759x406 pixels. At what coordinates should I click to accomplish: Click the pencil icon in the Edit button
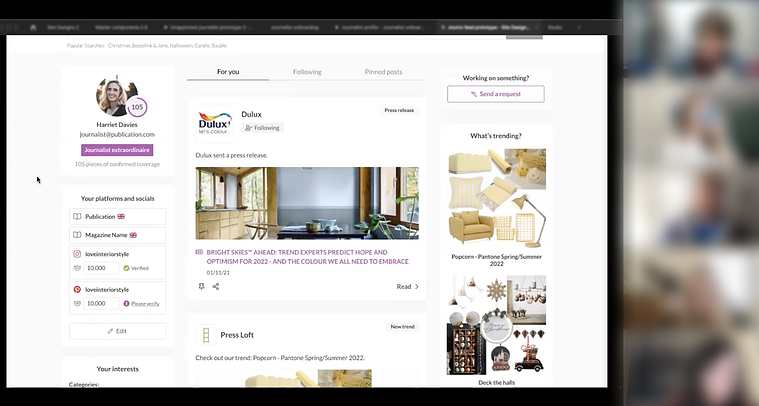110,331
